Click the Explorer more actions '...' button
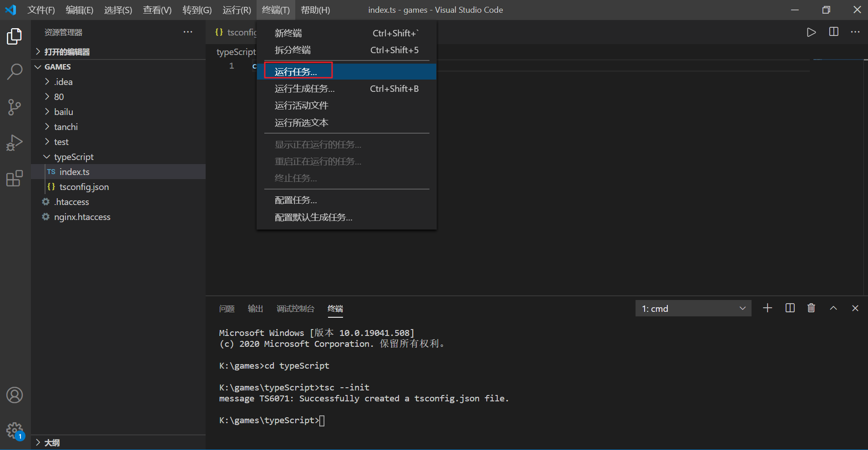The height and width of the screenshot is (450, 868). coord(188,32)
